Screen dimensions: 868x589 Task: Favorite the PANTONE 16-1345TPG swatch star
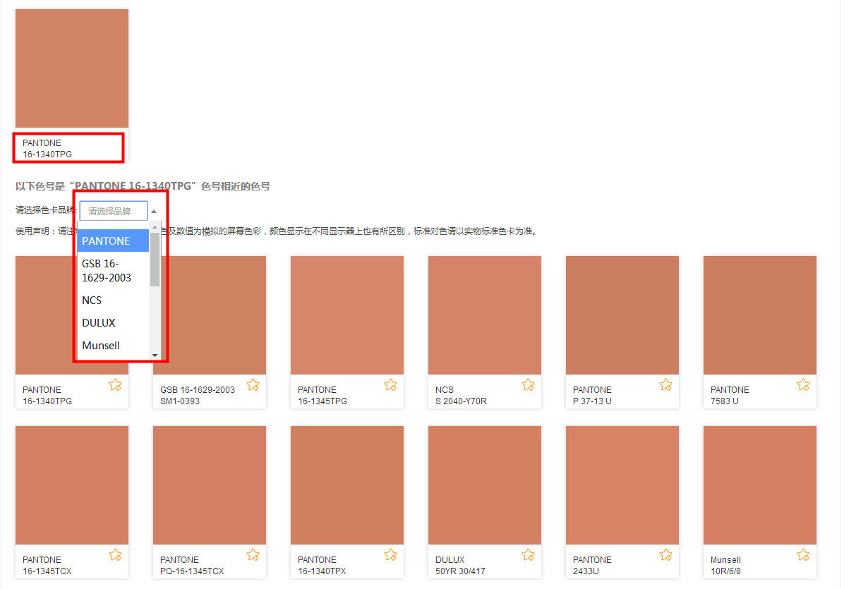(x=390, y=385)
